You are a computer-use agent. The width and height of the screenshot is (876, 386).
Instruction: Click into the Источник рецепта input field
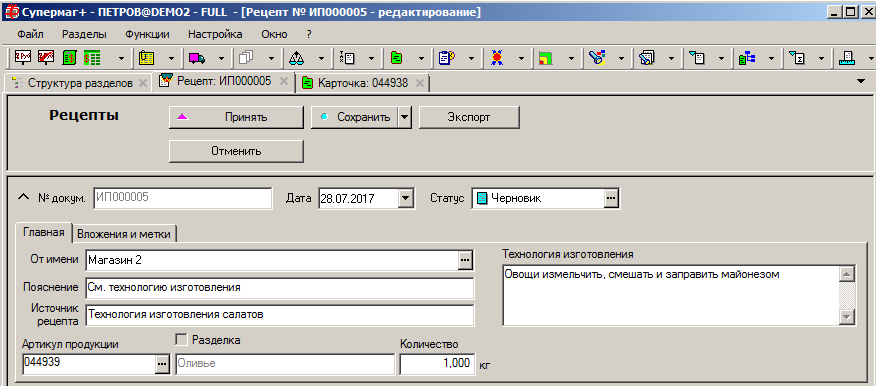pyautogui.click(x=280, y=315)
